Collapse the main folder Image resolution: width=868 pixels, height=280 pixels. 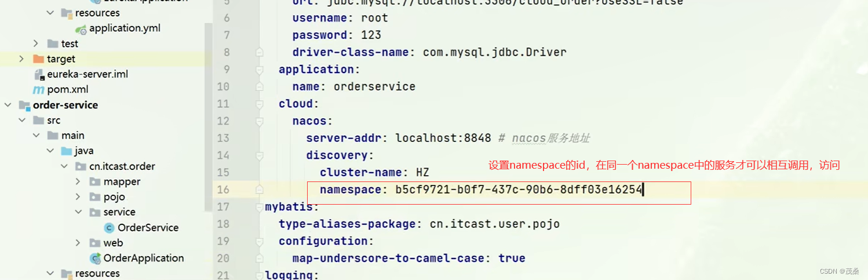(x=36, y=136)
